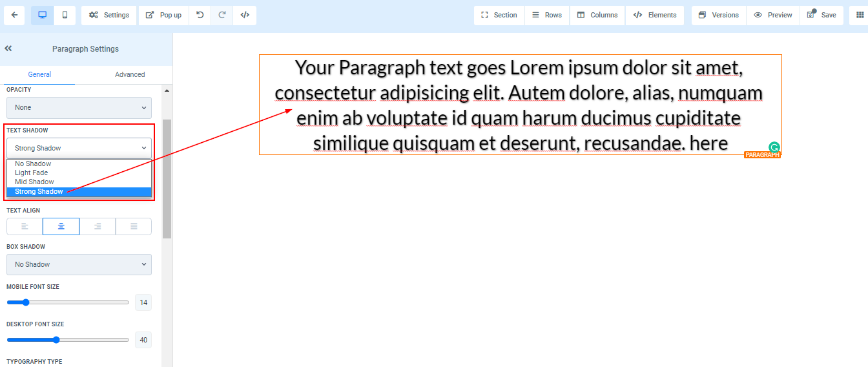
Task: Open the apps grid icon
Action: tap(858, 15)
